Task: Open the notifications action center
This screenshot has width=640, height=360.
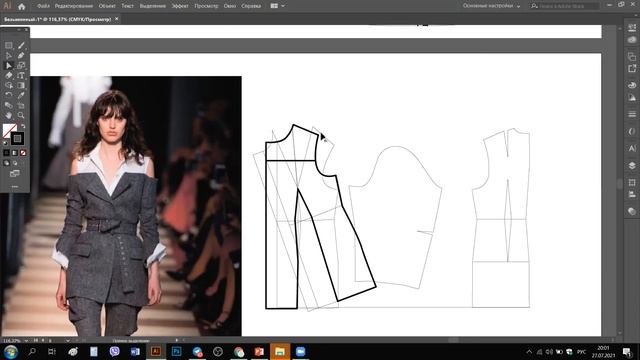Action: coord(627,352)
